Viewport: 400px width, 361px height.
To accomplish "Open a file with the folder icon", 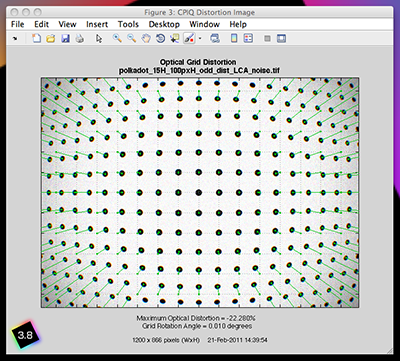I will click(x=50, y=39).
